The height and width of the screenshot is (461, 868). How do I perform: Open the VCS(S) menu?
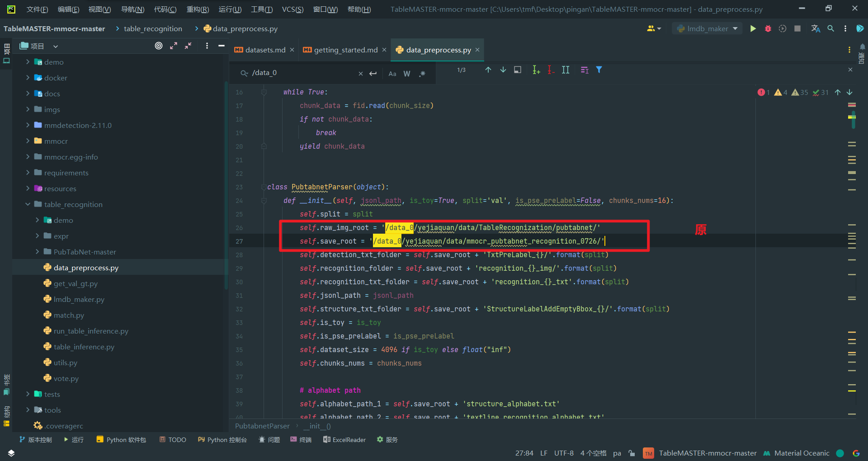[x=292, y=9]
